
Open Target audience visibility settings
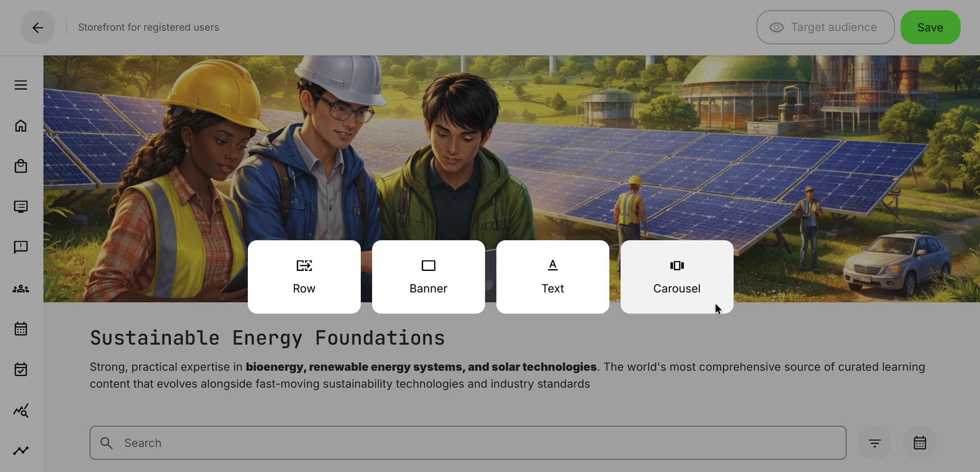pos(825,28)
